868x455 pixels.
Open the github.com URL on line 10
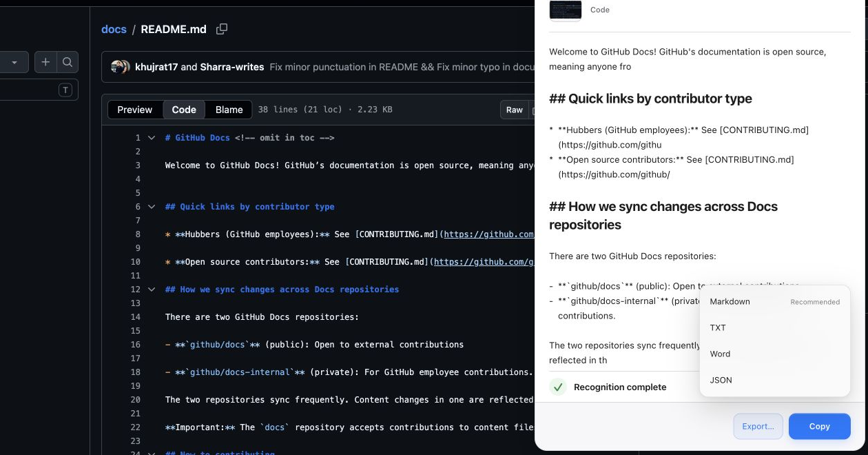[x=484, y=262]
